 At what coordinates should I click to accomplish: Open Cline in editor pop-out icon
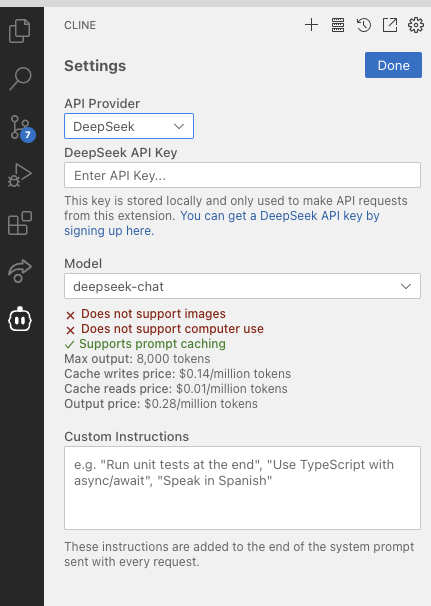[x=390, y=25]
